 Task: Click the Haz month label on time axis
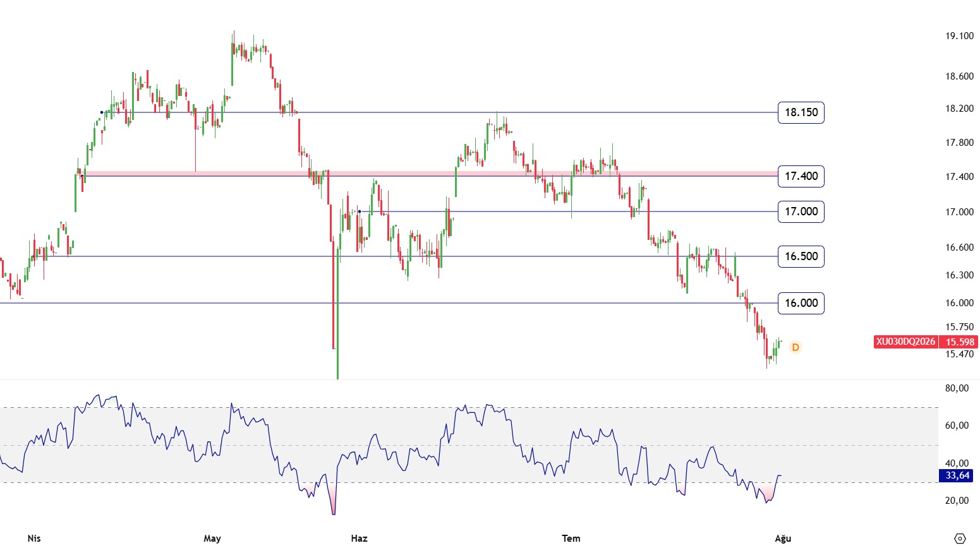pos(359,539)
